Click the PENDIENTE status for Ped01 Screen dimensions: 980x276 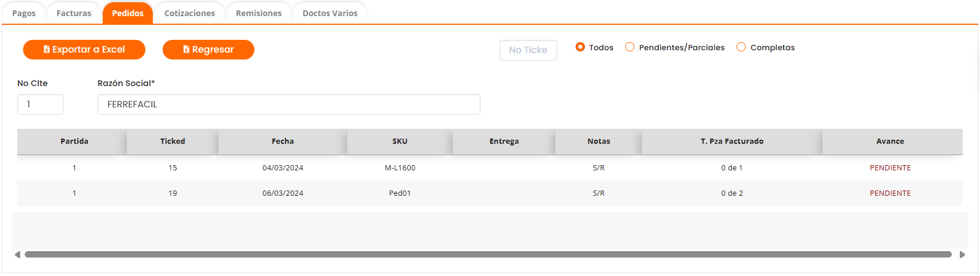click(x=890, y=193)
